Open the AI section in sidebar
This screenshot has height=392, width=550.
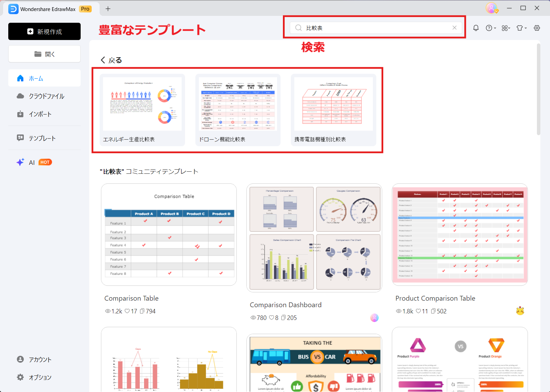pyautogui.click(x=44, y=162)
